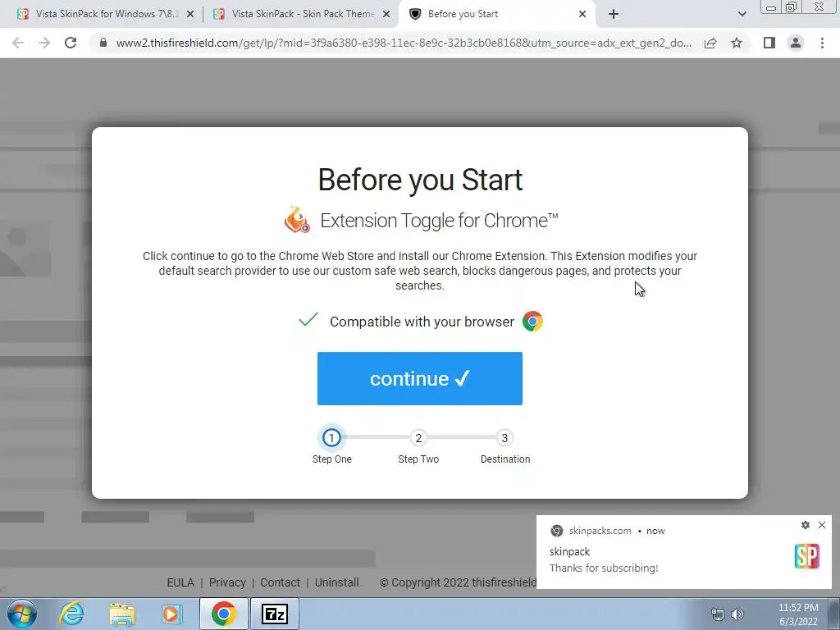This screenshot has width=840, height=630.
Task: Select step 3 Destination circle
Action: 504,438
